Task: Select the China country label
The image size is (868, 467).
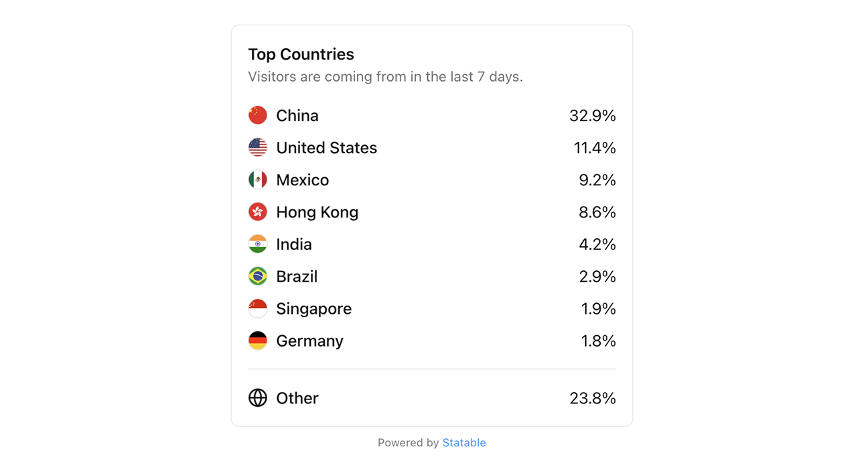Action: 297,116
